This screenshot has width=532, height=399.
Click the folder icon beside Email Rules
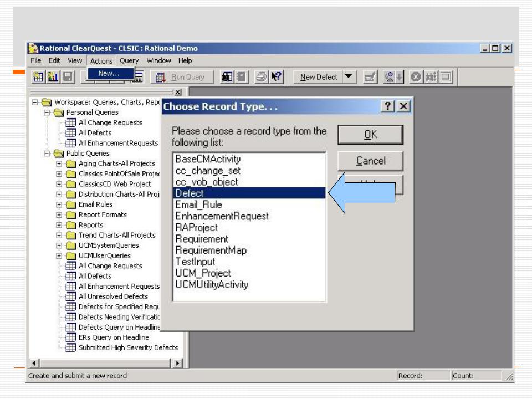pyautogui.click(x=71, y=204)
